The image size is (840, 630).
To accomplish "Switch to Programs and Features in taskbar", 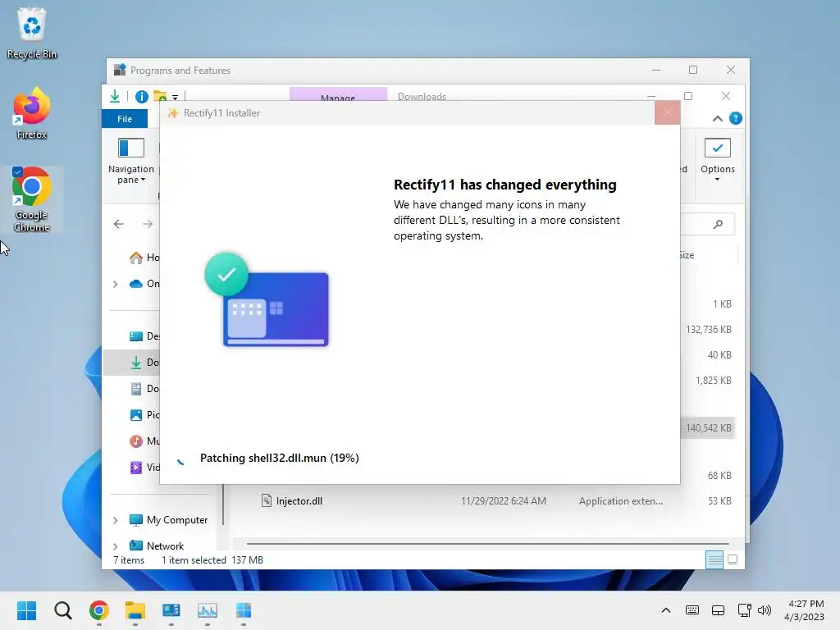I will click(171, 610).
